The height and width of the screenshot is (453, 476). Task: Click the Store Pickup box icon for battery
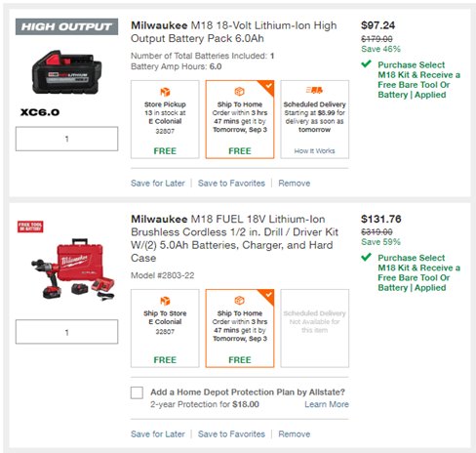coord(165,92)
